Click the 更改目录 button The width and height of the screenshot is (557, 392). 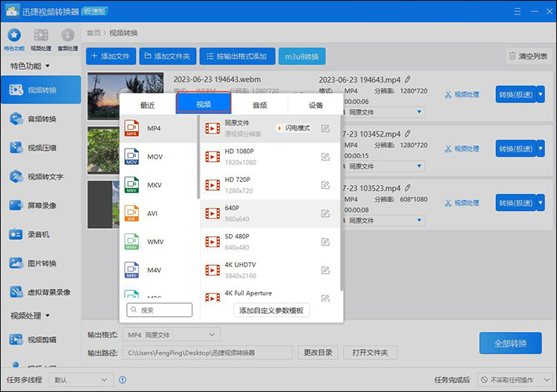coord(318,353)
